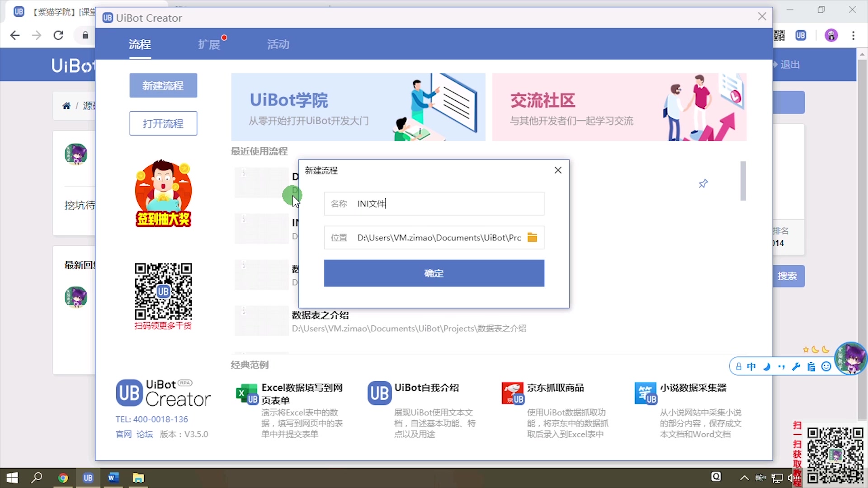Switch to the 活动 tab
This screenshot has height=488, width=868.
(278, 44)
